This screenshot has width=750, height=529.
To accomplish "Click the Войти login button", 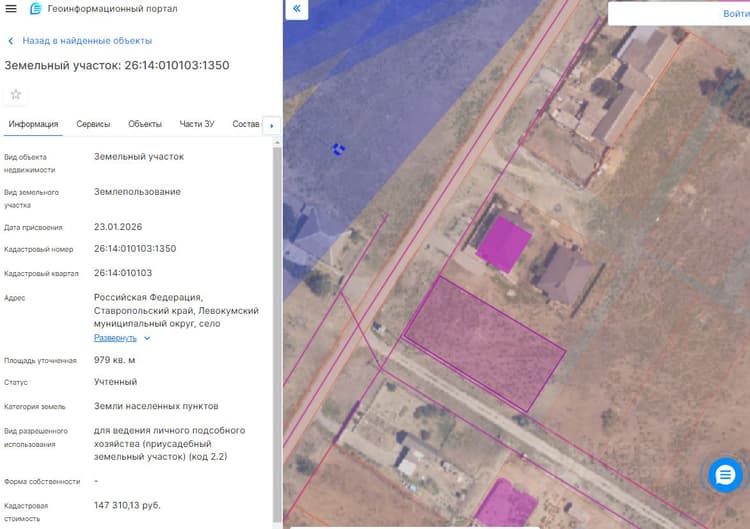I will (736, 14).
